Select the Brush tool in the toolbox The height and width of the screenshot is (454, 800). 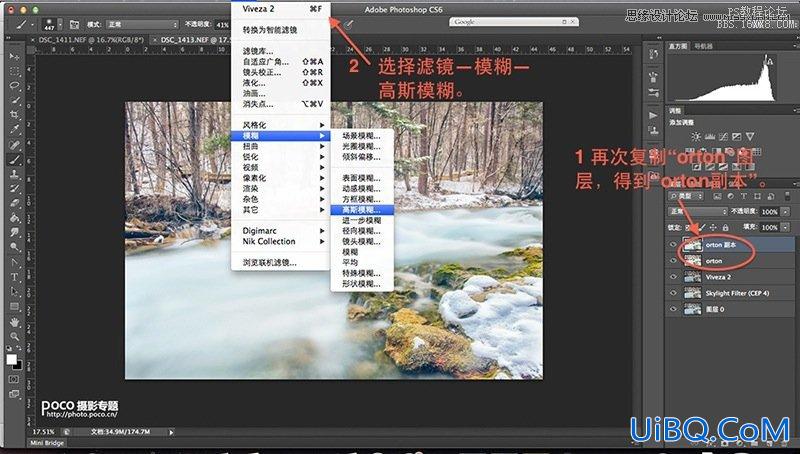click(14, 160)
